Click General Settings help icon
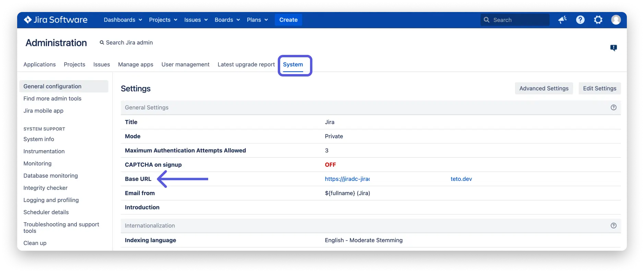 tap(613, 107)
